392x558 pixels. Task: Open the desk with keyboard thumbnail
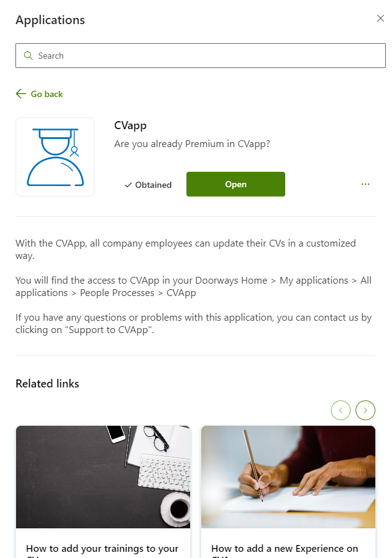(x=103, y=477)
